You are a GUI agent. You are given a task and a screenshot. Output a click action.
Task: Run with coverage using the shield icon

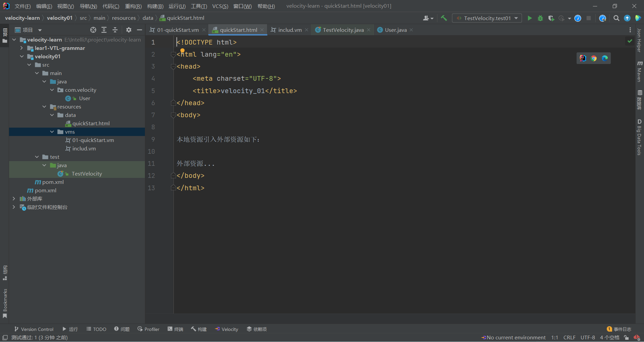(551, 18)
